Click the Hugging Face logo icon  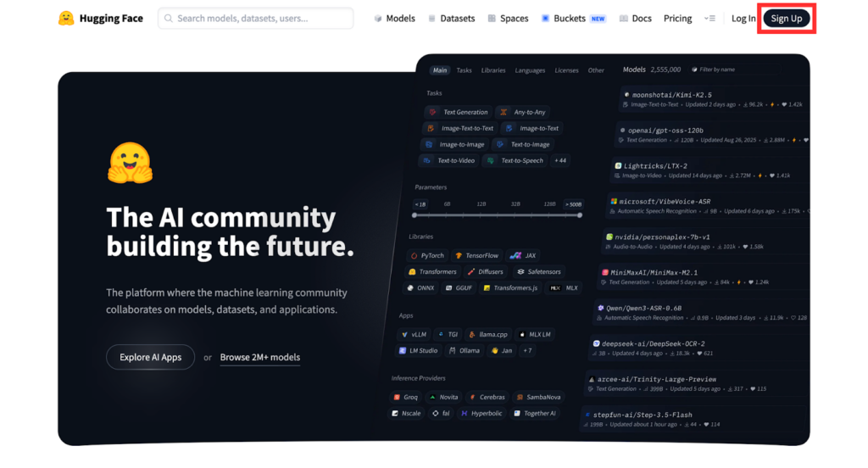click(66, 18)
